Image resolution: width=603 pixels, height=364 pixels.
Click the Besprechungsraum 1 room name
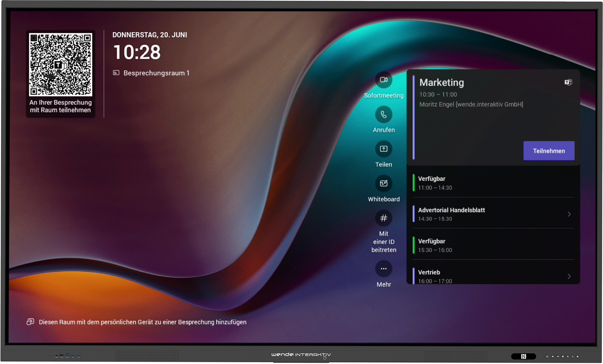[156, 73]
